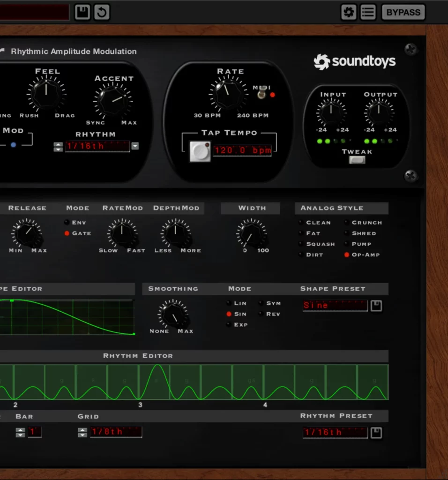Click the BYPASS button
Screen dimensions: 448x480
click(403, 12)
